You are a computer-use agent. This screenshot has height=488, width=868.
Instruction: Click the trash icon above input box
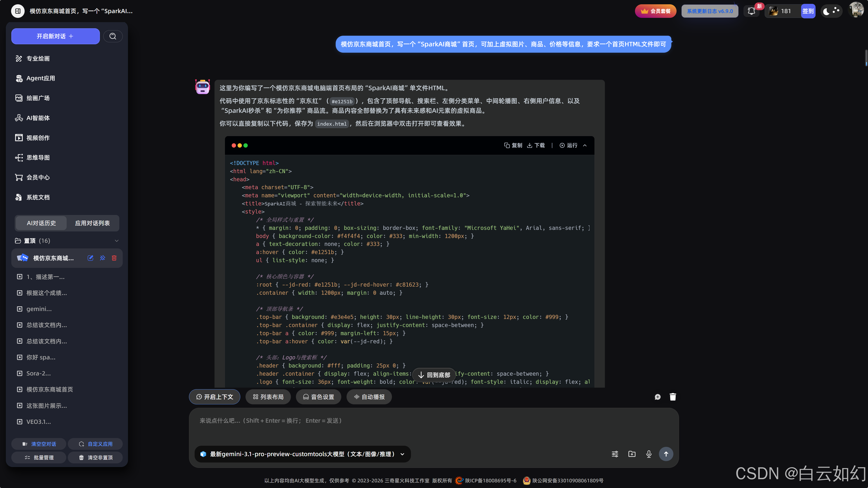[x=672, y=397]
